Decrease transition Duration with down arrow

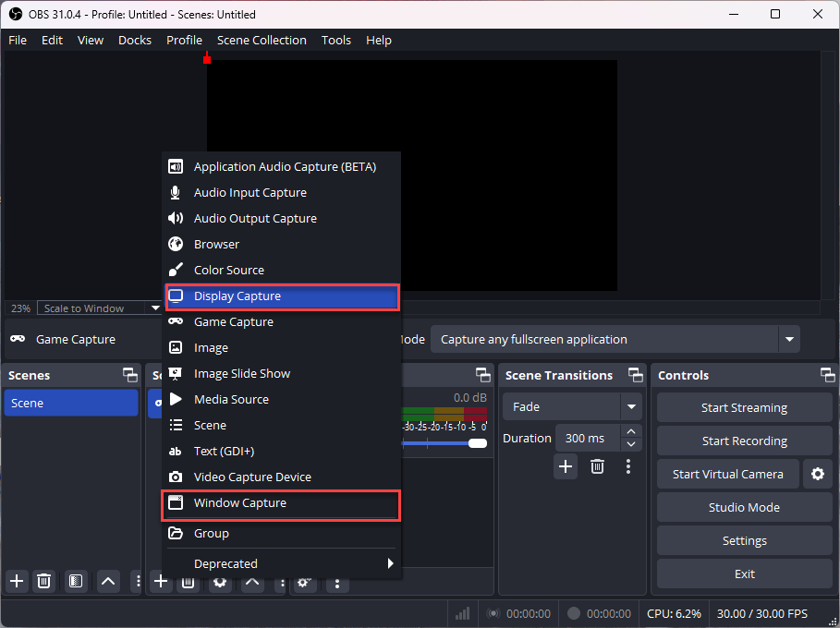(631, 444)
